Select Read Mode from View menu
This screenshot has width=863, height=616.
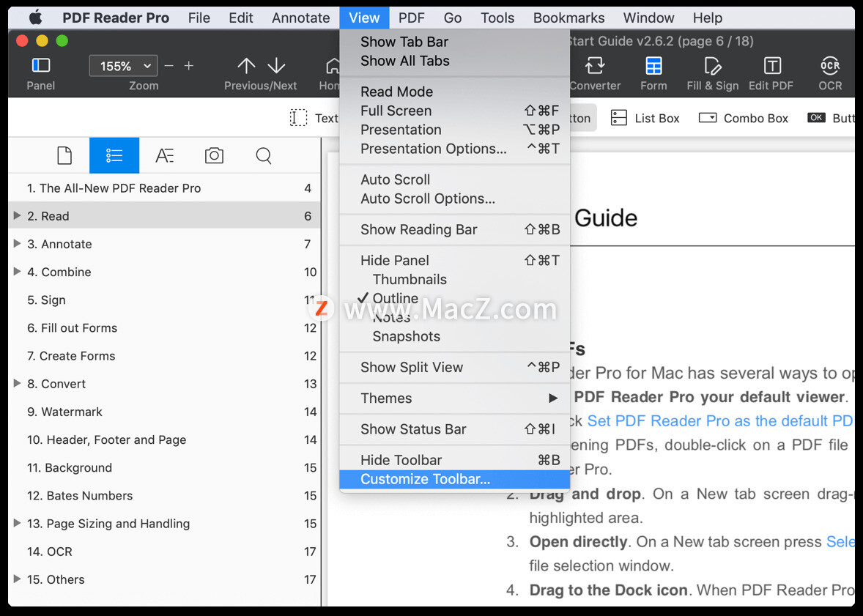click(x=455, y=92)
